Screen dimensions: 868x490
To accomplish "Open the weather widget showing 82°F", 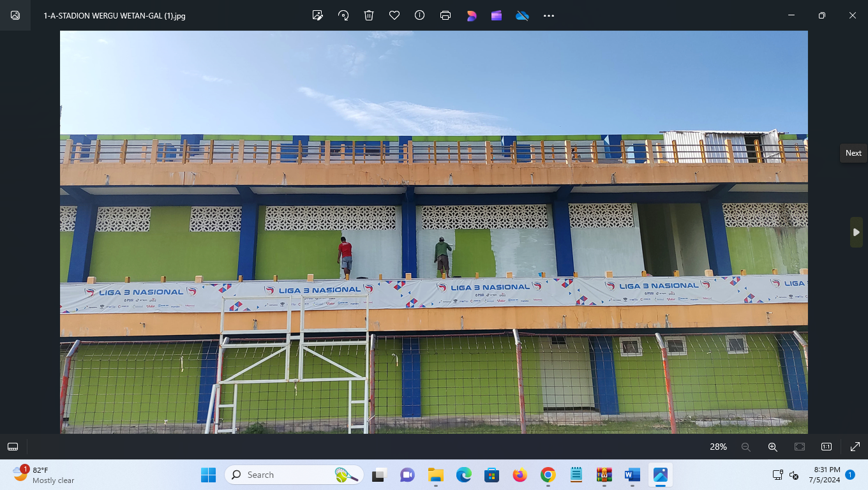I will (44, 475).
